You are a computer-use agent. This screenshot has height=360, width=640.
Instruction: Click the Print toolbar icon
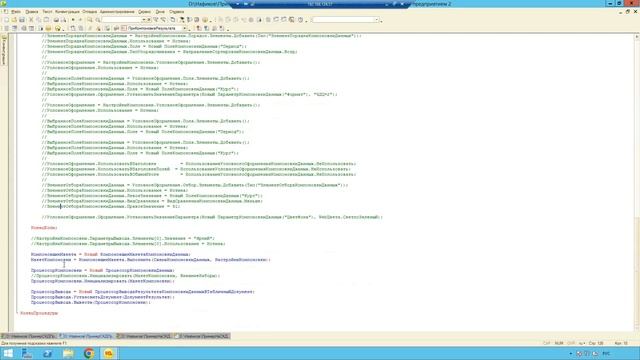click(56, 20)
